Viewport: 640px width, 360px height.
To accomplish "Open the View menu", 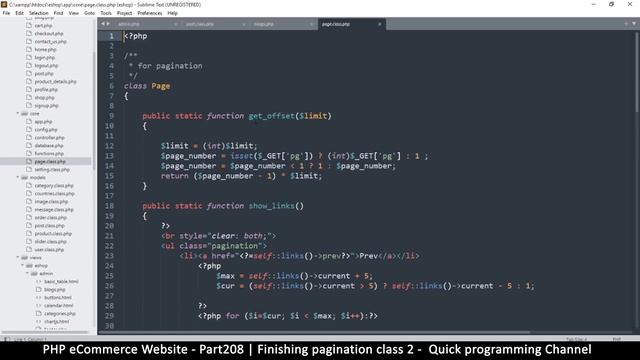I will [x=73, y=13].
